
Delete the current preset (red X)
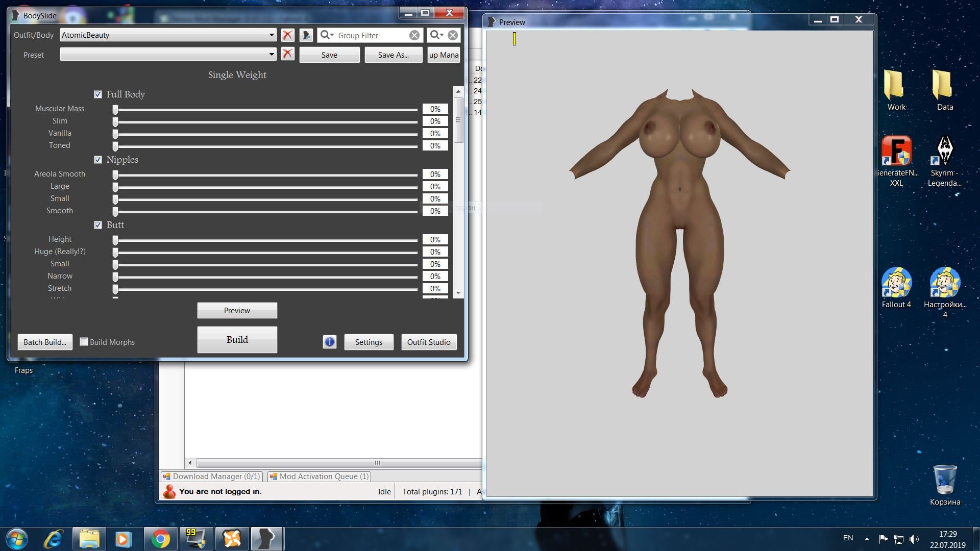tap(287, 54)
